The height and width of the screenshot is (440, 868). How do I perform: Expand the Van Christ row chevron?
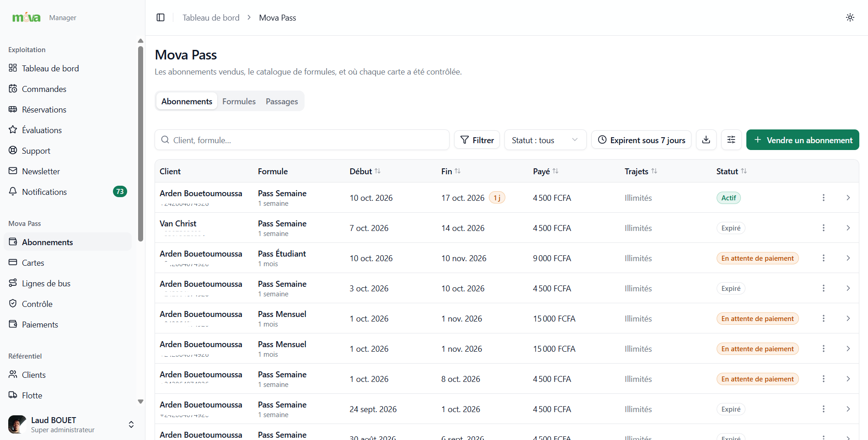pos(848,228)
